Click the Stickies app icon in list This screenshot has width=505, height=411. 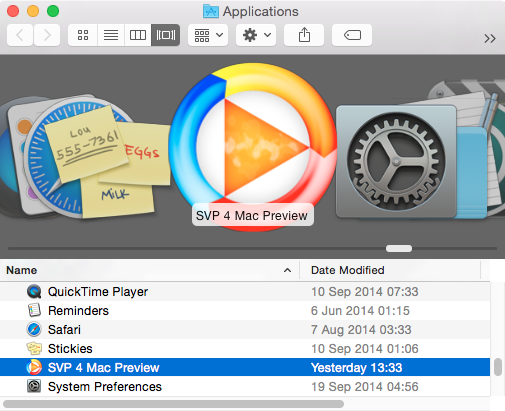point(34,348)
